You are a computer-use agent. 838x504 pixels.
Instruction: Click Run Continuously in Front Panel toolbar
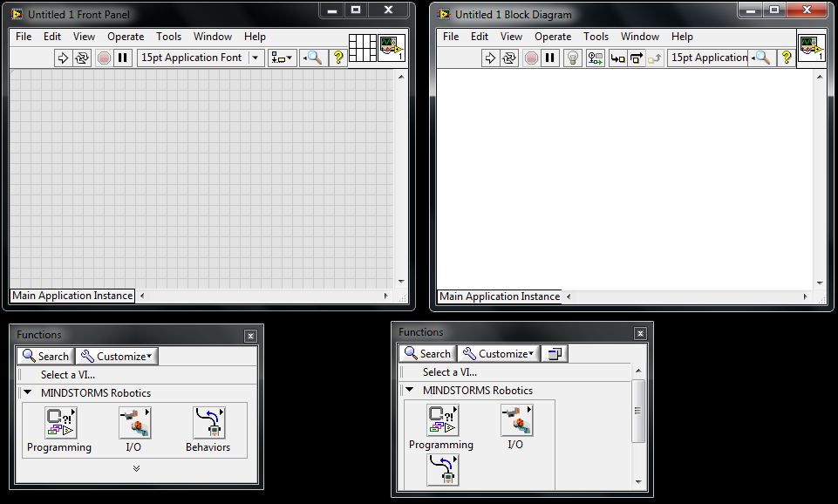pyautogui.click(x=82, y=58)
